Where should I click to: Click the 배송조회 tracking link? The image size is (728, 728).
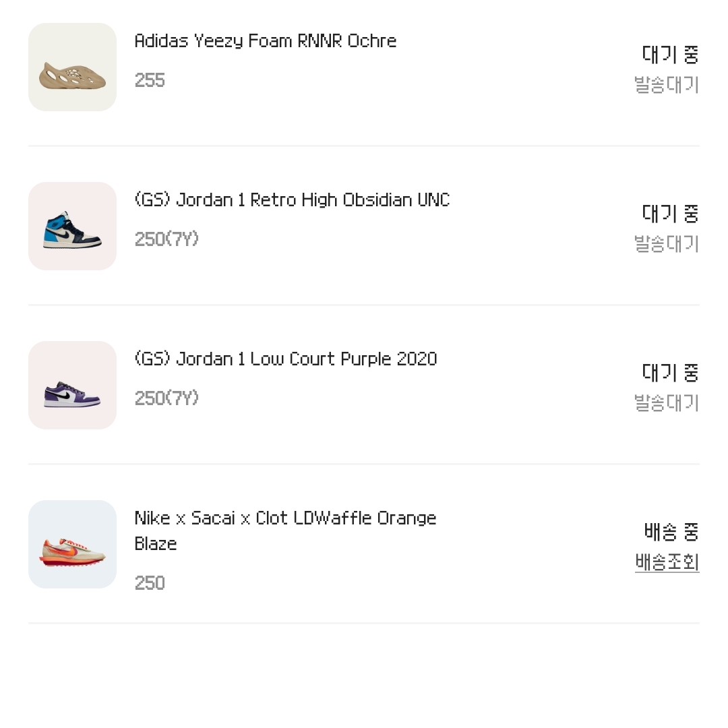pyautogui.click(x=667, y=562)
